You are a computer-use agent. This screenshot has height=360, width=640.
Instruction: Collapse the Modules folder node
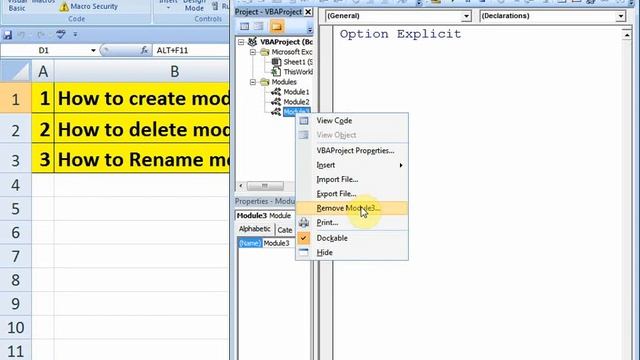tap(253, 82)
